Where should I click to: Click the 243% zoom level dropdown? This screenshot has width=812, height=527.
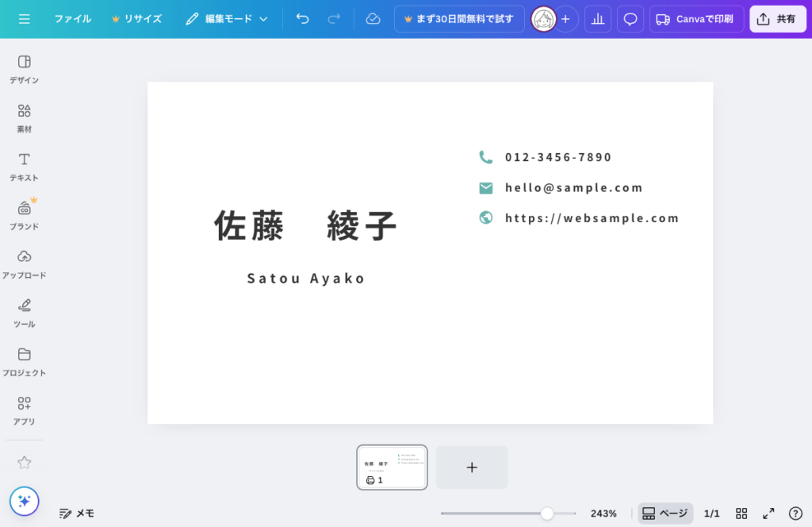603,514
